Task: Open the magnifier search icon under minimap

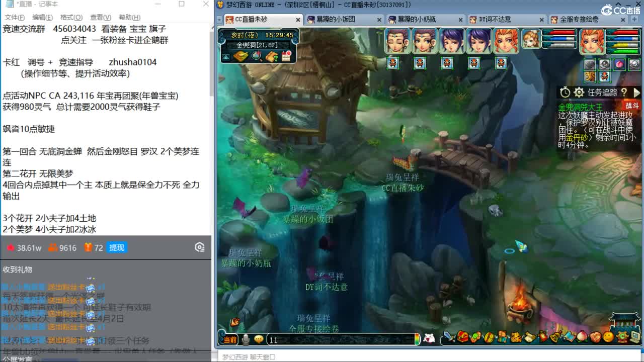Action: pyautogui.click(x=257, y=56)
